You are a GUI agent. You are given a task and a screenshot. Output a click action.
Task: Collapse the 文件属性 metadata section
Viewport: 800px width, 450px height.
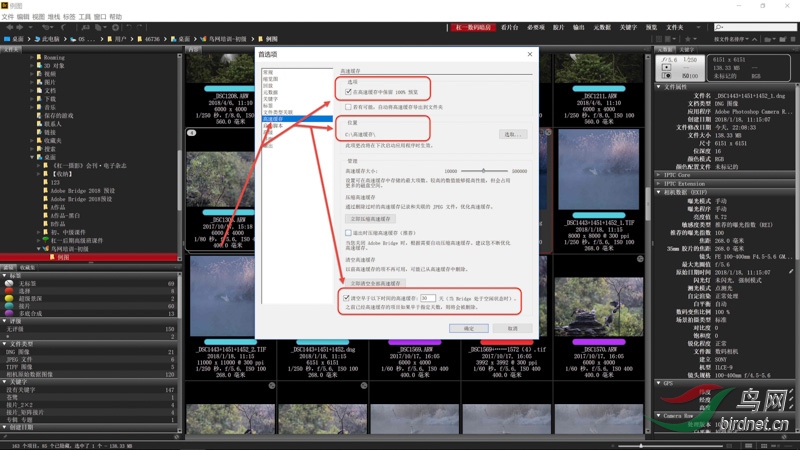pyautogui.click(x=660, y=87)
